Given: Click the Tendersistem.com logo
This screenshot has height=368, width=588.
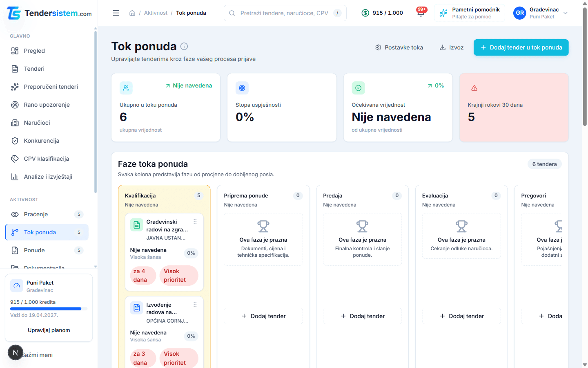Looking at the screenshot, I should tap(49, 13).
